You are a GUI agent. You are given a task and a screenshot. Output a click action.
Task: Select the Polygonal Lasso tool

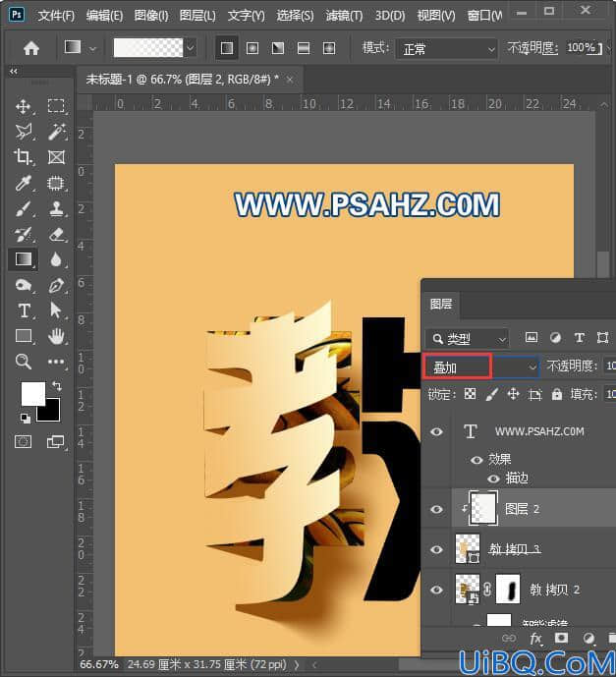coord(23,132)
